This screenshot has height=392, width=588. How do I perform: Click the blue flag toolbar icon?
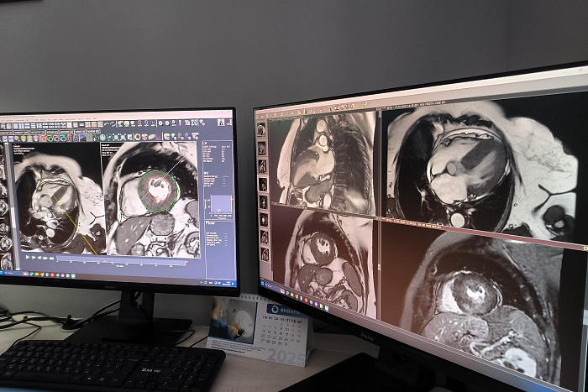click(82, 138)
